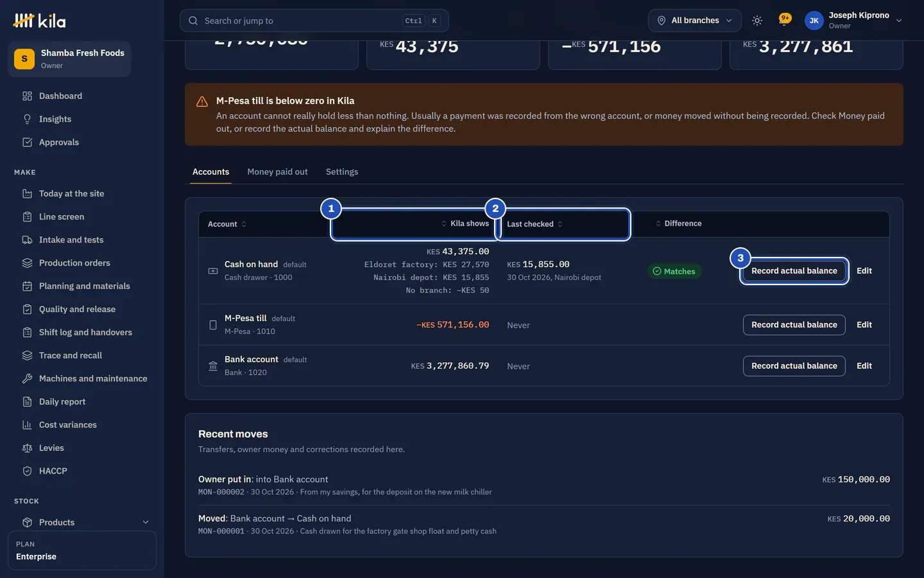Screen dimensions: 924x578
Task: Sort by the Last checked column
Action: point(535,224)
